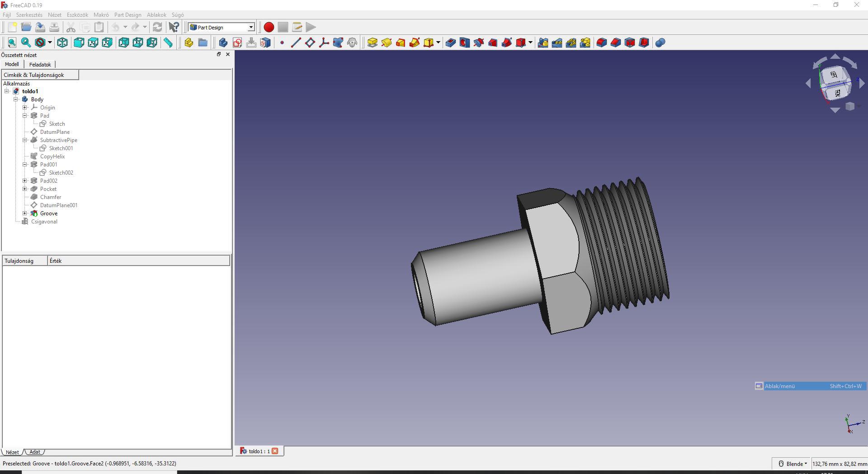Open the Eszközök menu
Image resolution: width=868 pixels, height=474 pixels.
tap(77, 15)
